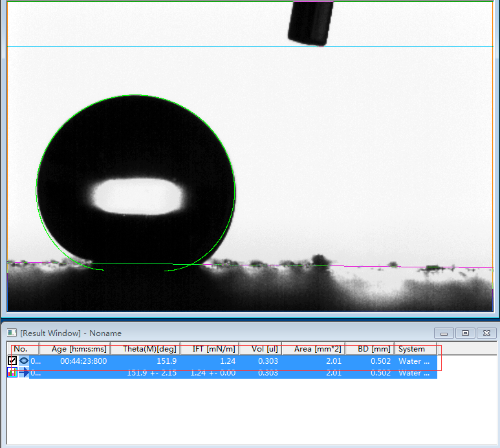
Task: Click the Age [h:m:s:ms] column header
Action: (74, 349)
